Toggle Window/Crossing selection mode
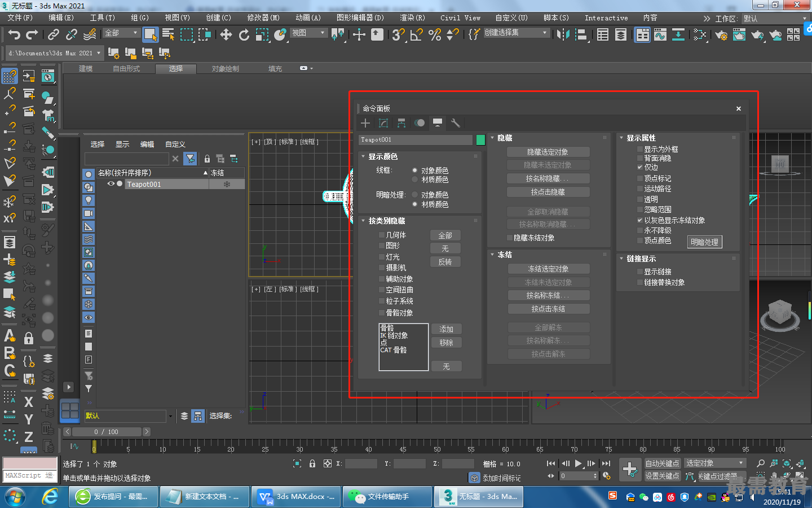 [x=204, y=35]
